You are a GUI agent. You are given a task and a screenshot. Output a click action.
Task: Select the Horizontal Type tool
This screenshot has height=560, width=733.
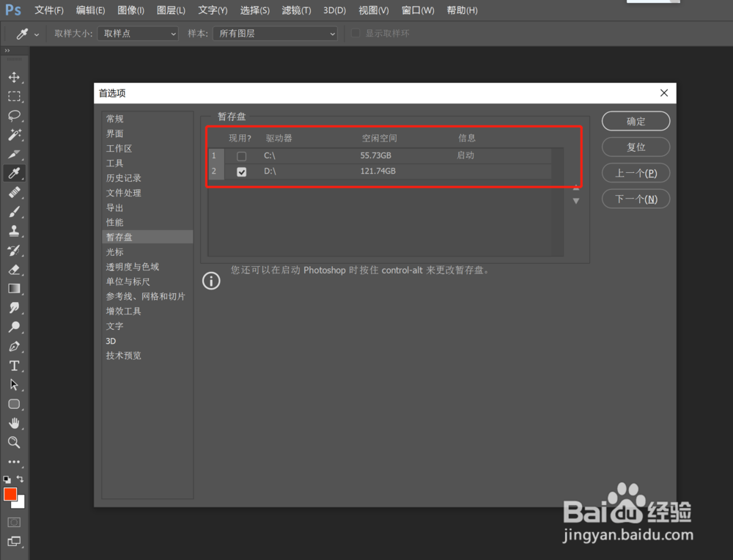(14, 366)
